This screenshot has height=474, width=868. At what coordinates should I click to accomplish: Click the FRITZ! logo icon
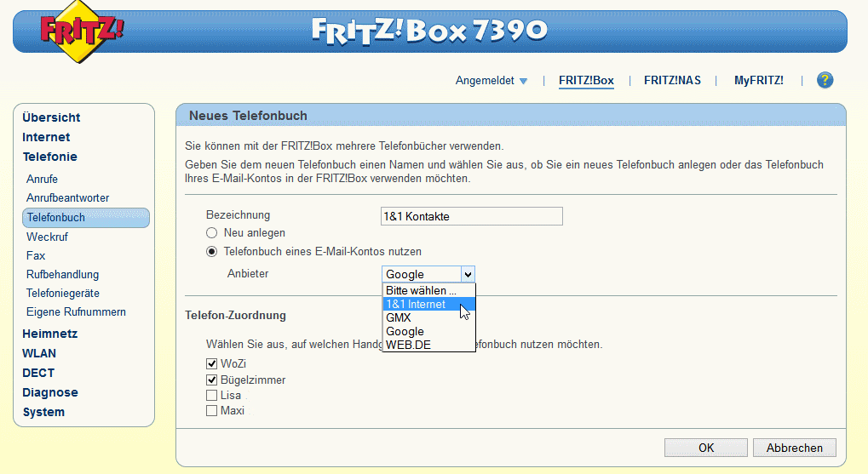[83, 32]
